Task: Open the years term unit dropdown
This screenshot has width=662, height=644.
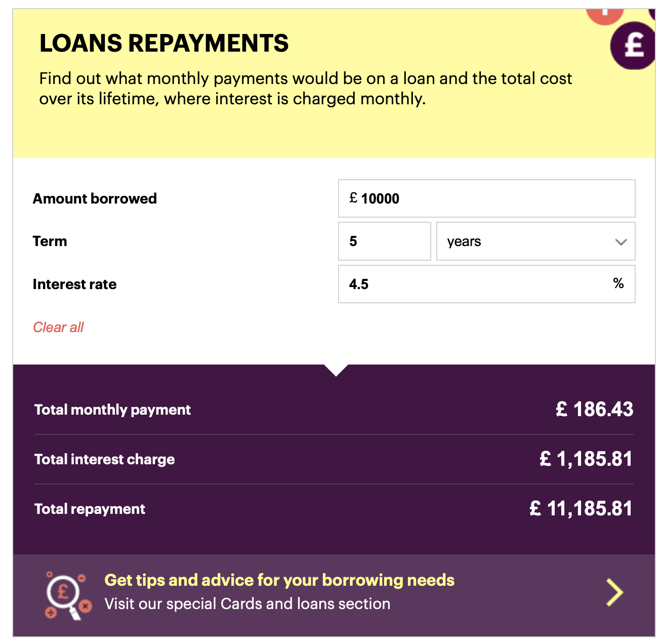Action: 535,241
